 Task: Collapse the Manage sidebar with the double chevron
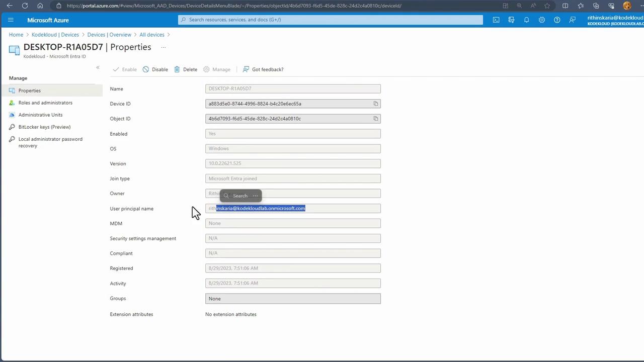tap(98, 67)
